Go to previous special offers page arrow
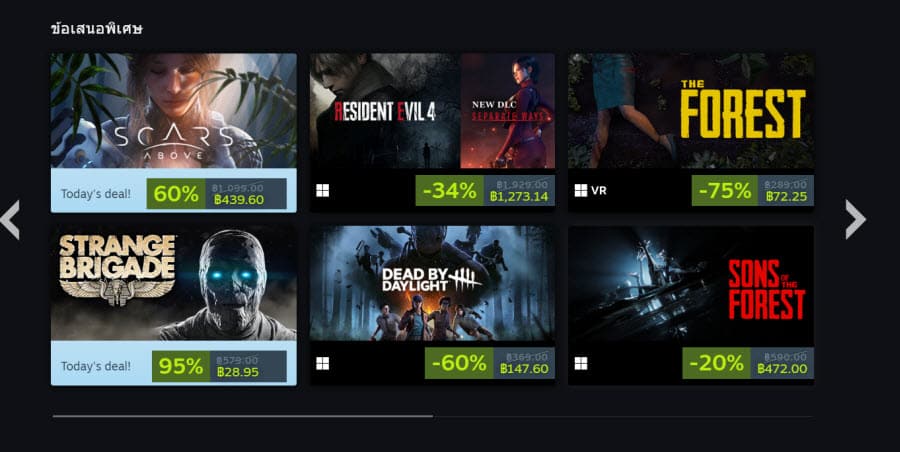The width and height of the screenshot is (900, 452). 10,219
